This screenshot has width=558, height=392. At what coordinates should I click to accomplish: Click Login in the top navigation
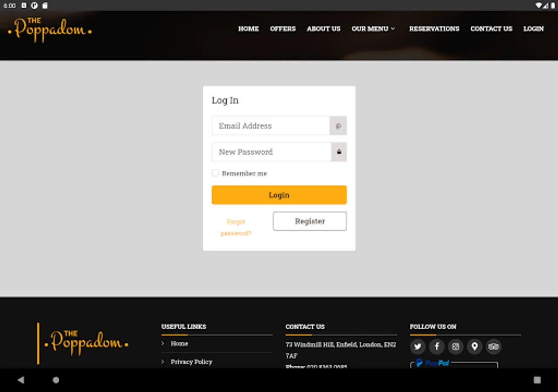click(534, 29)
